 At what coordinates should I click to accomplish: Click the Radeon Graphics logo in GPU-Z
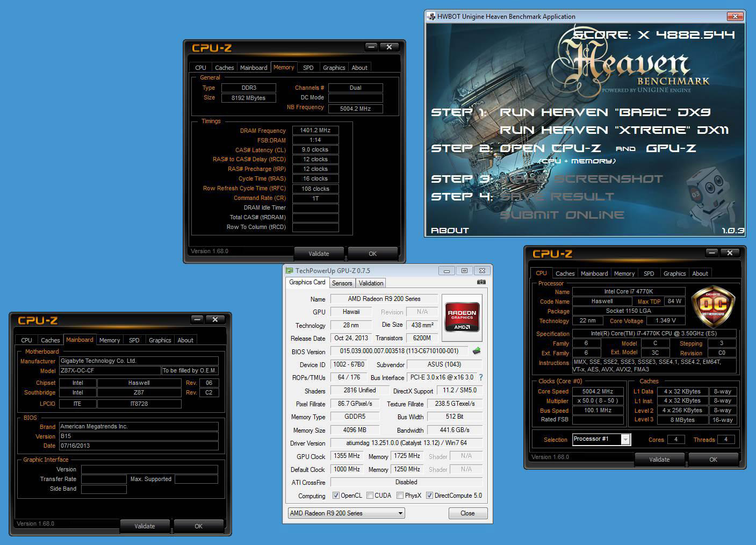coord(462,318)
